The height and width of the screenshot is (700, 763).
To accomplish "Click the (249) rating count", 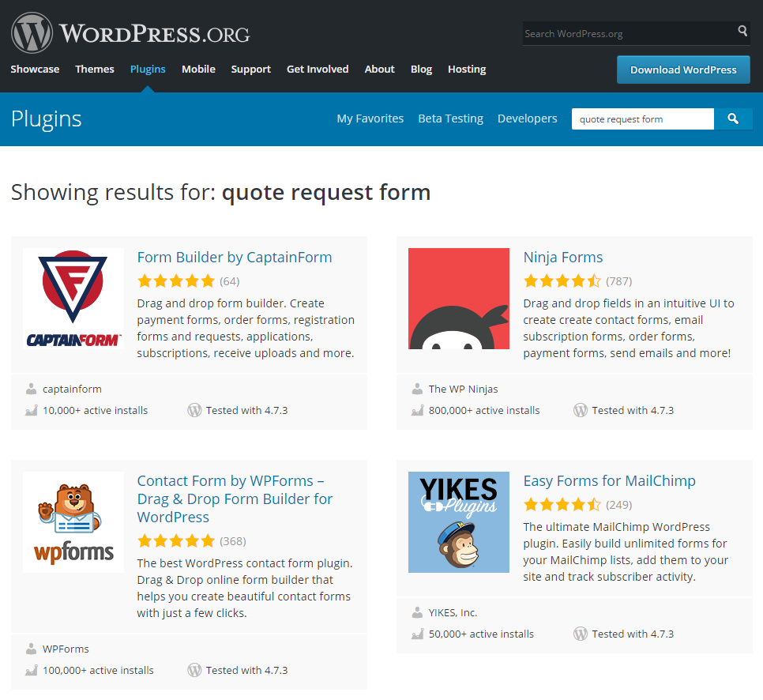I will click(619, 505).
